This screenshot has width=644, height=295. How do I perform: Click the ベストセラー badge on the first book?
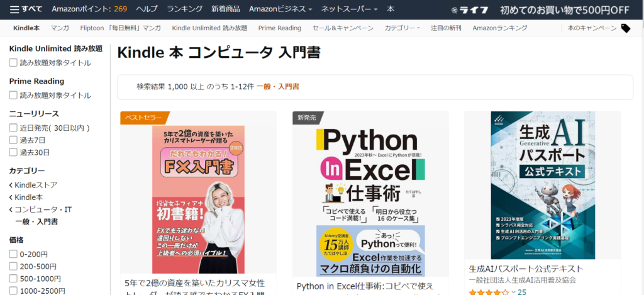pyautogui.click(x=144, y=118)
